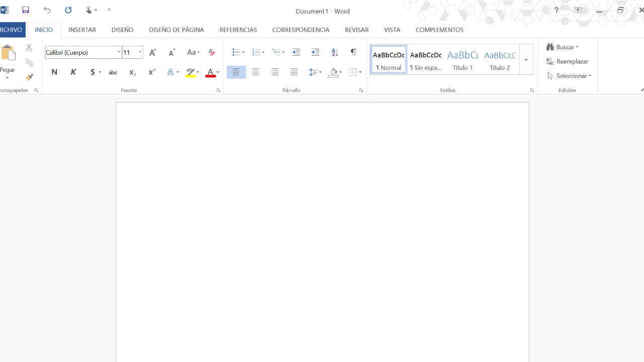Viewport: 644px width, 362px height.
Task: Open the borders button
Action: click(353, 72)
